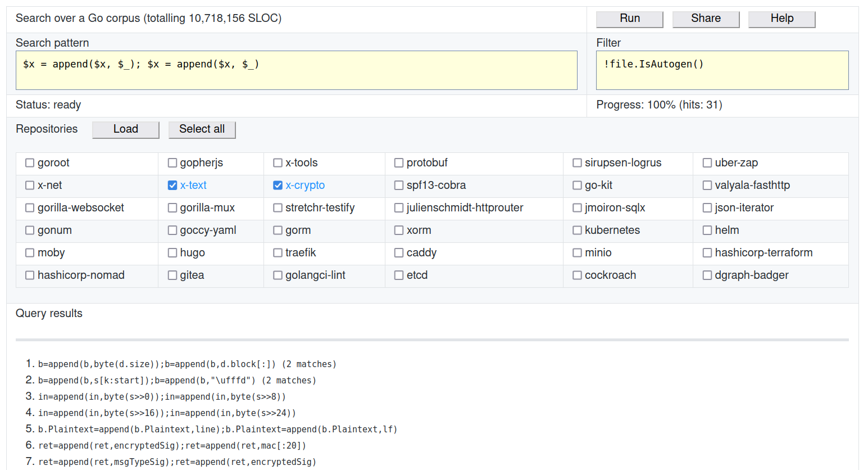Uncheck the x-text repository

click(x=172, y=186)
